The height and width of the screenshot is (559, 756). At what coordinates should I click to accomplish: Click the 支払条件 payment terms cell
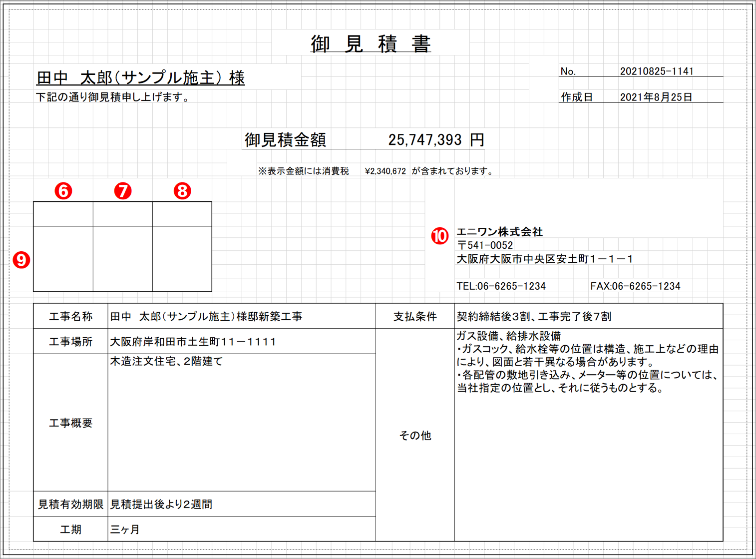click(415, 316)
